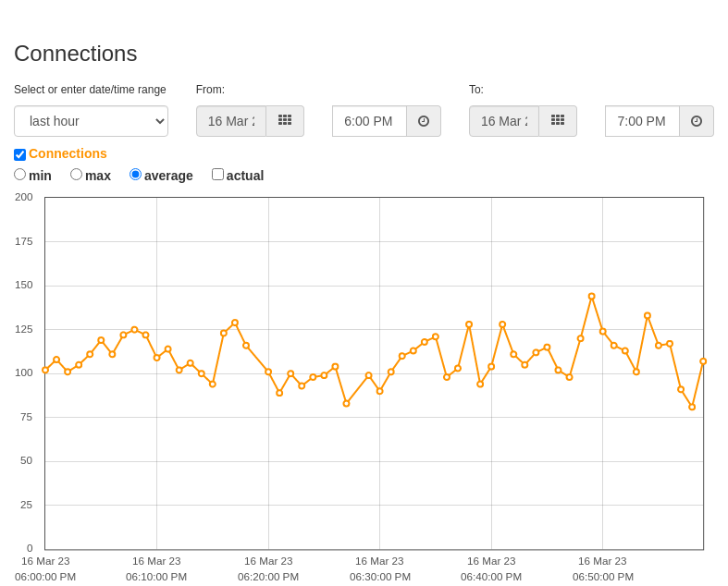
Task: Open the From time clock picker icon
Action: point(424,121)
